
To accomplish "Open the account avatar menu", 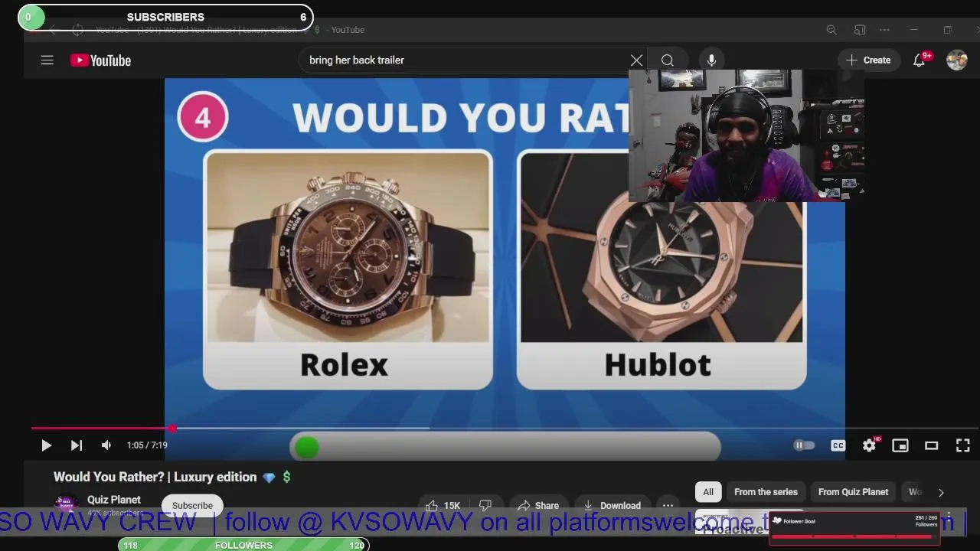I will click(x=956, y=60).
